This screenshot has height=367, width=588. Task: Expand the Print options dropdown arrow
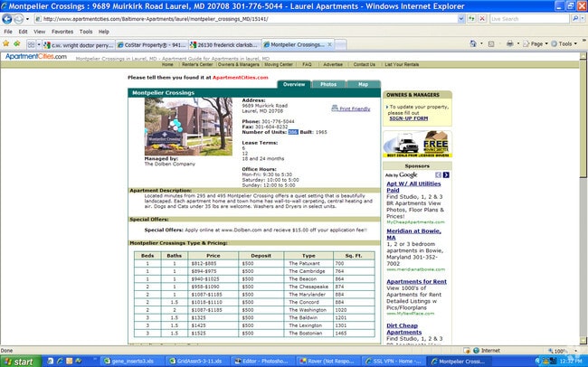pyautogui.click(x=517, y=44)
